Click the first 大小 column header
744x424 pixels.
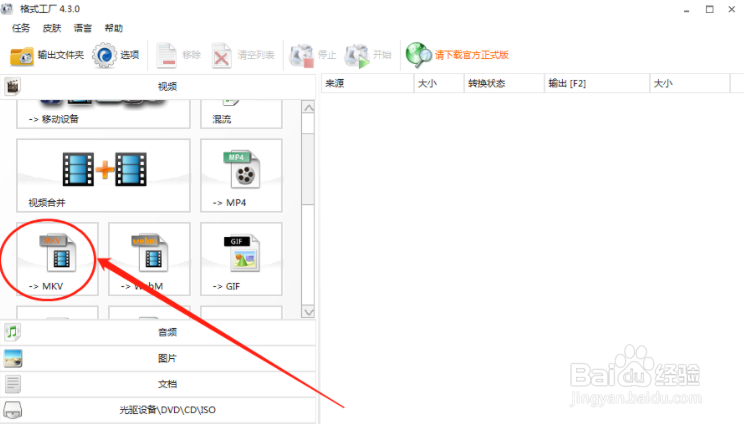click(439, 83)
